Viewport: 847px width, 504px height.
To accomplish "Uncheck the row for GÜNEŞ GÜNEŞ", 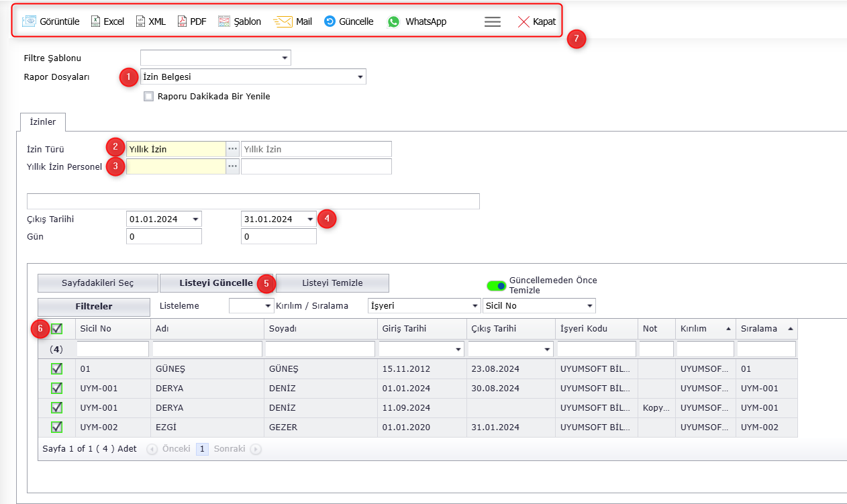I will click(57, 368).
